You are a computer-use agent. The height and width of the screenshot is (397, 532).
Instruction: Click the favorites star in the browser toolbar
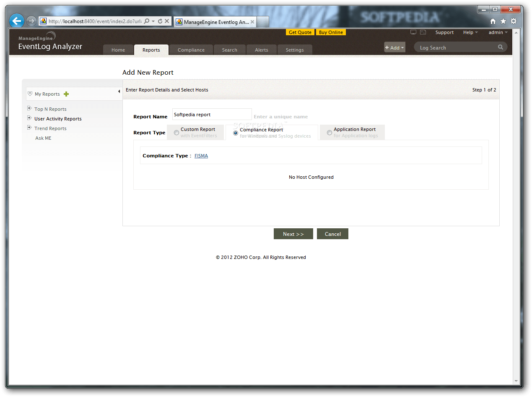503,21
